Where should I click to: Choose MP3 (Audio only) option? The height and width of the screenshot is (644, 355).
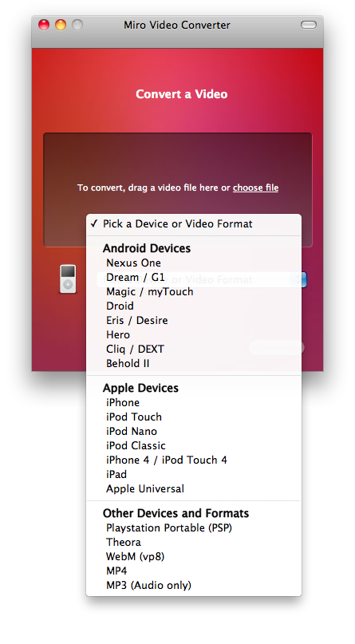[x=194, y=585]
